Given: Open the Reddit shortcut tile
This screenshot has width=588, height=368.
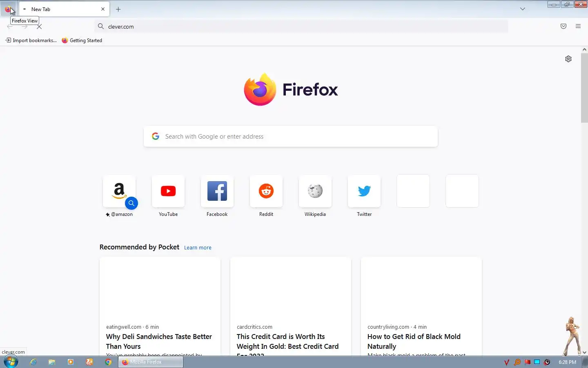Looking at the screenshot, I should click(266, 191).
